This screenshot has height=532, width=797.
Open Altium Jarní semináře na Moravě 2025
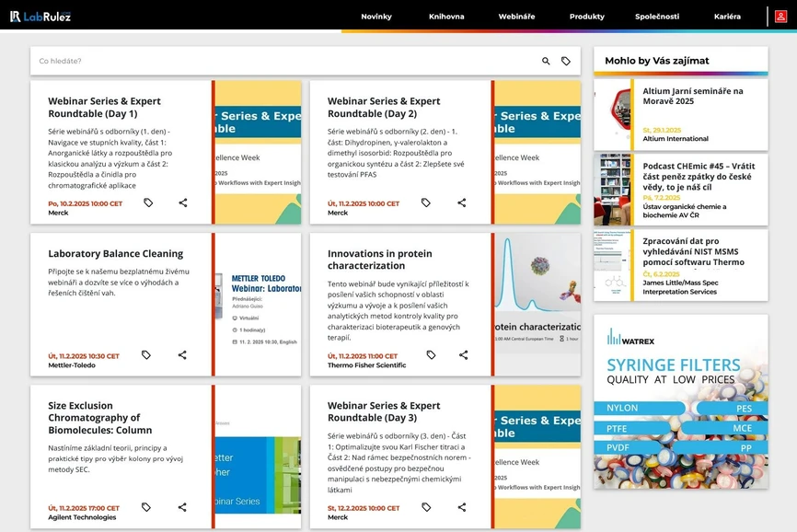(x=692, y=96)
